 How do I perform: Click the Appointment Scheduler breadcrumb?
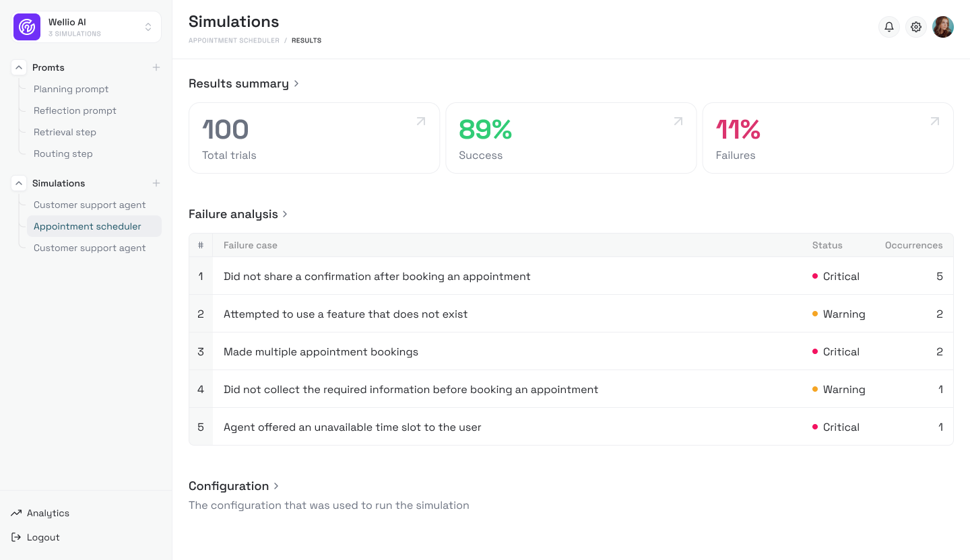[x=234, y=40]
